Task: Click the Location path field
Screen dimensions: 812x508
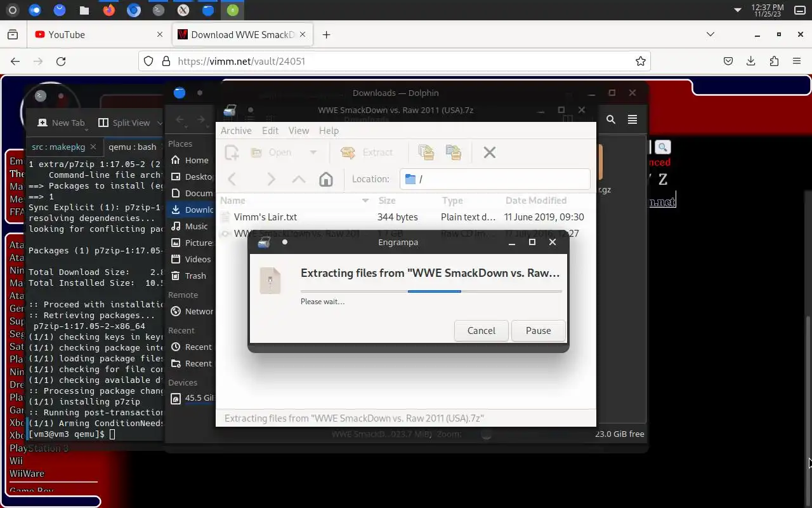Action: pos(495,179)
